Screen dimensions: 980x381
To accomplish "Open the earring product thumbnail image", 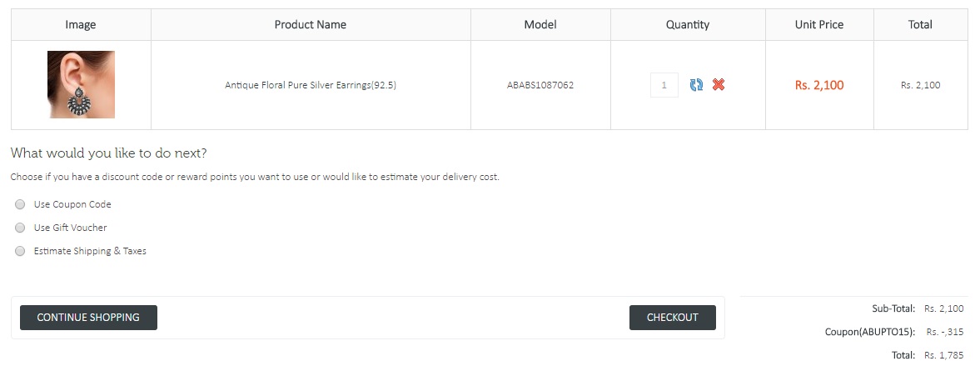I will [81, 85].
